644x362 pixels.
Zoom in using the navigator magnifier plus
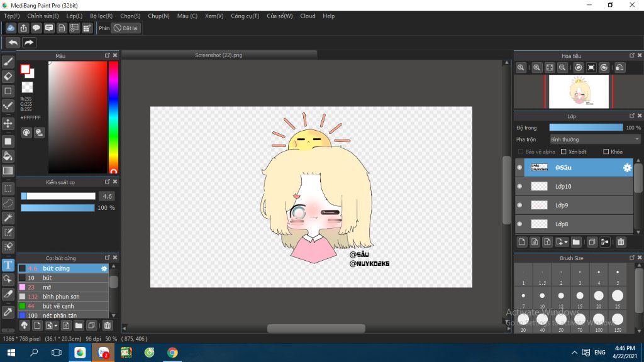coord(536,68)
